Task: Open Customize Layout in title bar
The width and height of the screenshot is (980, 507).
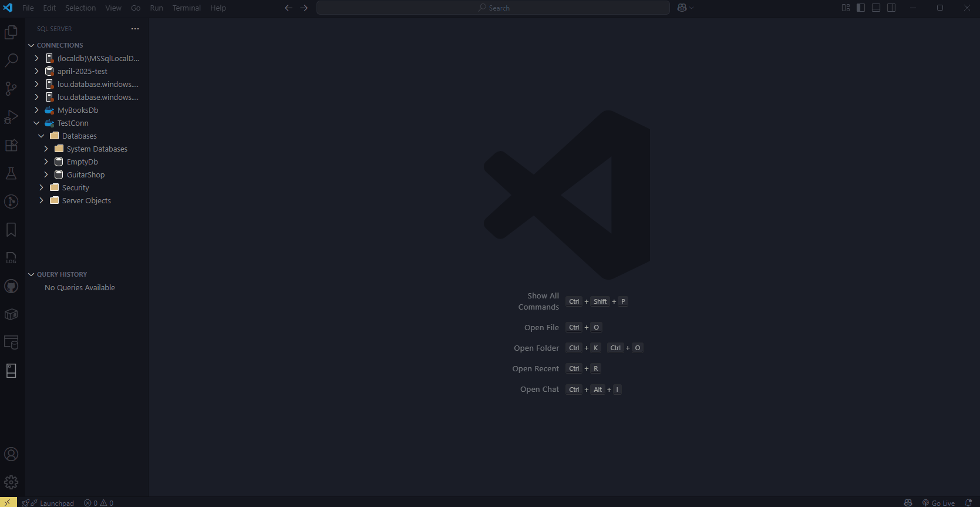Action: [846, 8]
